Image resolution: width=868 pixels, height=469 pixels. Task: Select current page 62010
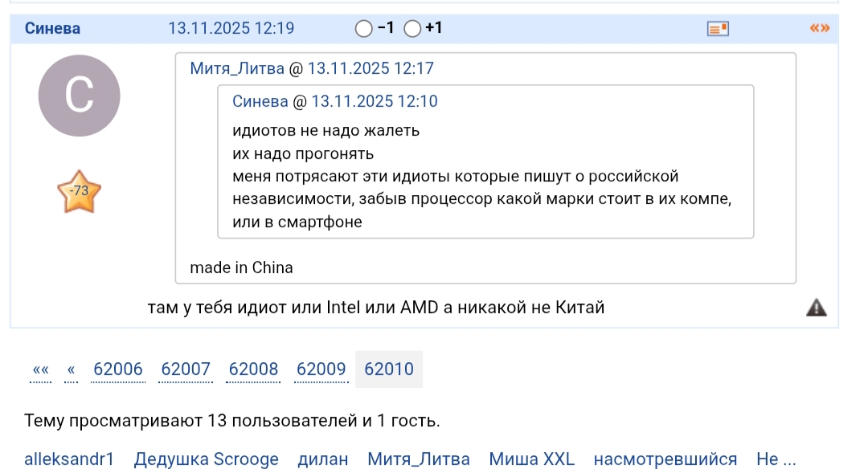(x=389, y=369)
